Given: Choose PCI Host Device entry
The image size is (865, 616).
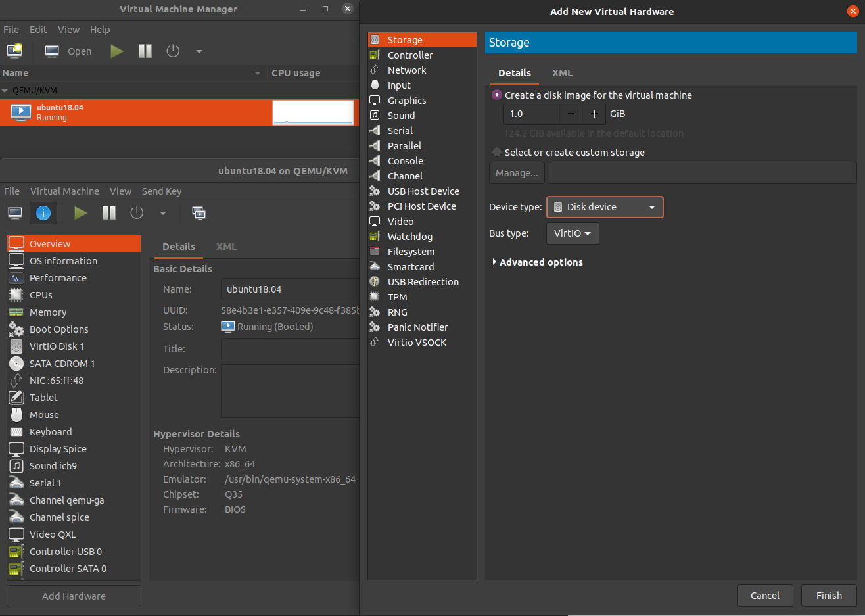Looking at the screenshot, I should (422, 206).
